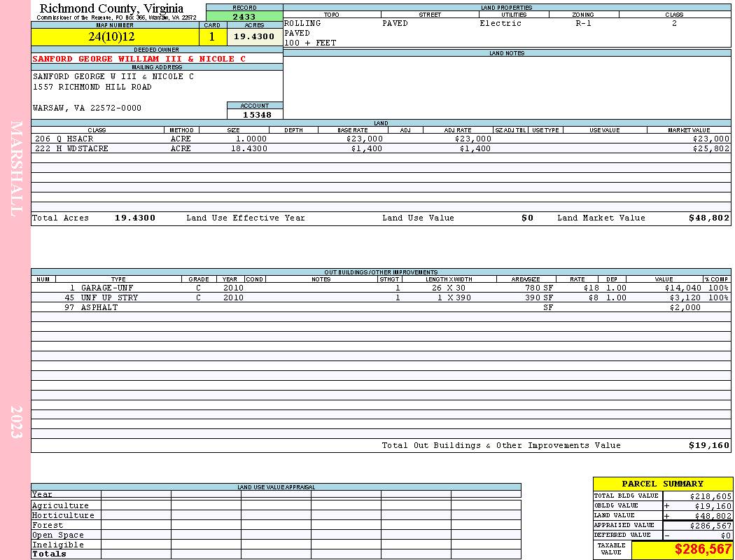735x560 pixels.
Task: Select mailing address line 1557 RICHMOND HILL ROAD
Action: click(92, 87)
